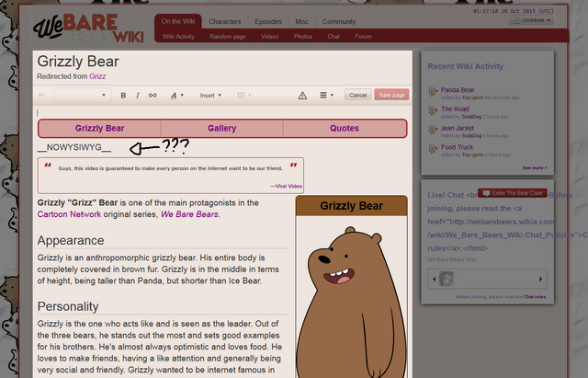View SodaDog user on The Road edit
The height and width of the screenshot is (378, 588).
pos(471,117)
